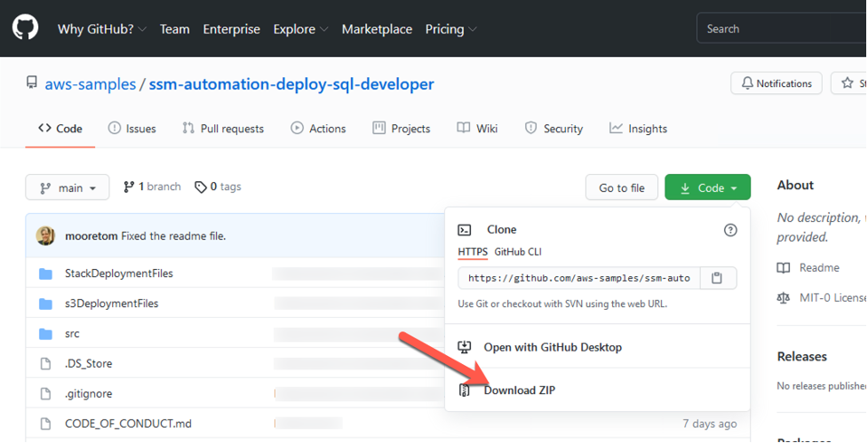868x443 pixels.
Task: Open the Team page link
Action: pyautogui.click(x=174, y=29)
